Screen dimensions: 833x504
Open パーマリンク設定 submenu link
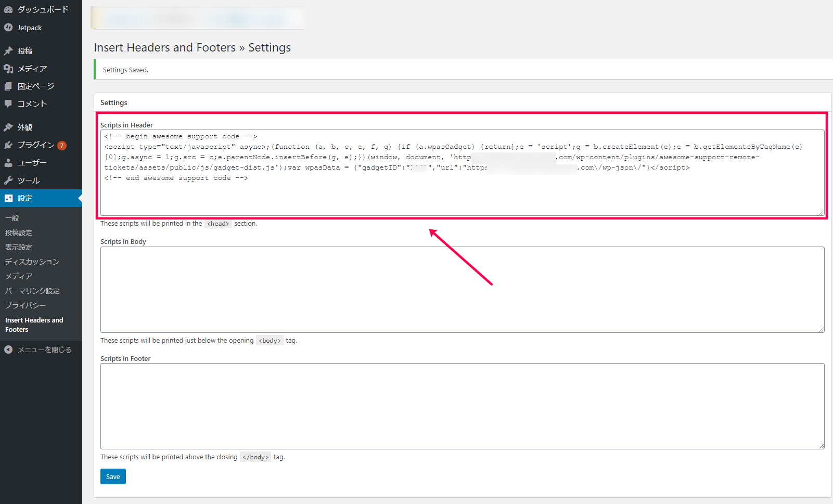[32, 291]
